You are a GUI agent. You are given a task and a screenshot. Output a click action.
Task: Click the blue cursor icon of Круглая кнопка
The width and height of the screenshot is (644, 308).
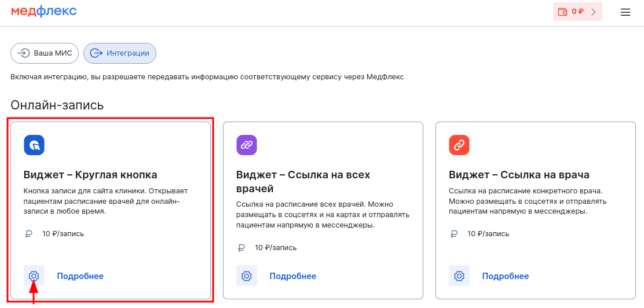click(x=34, y=145)
